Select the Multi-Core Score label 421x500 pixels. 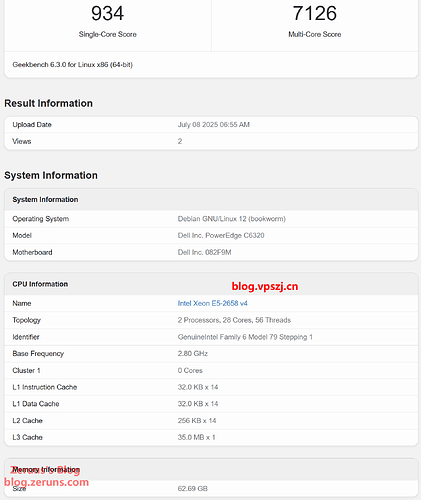[x=315, y=34]
